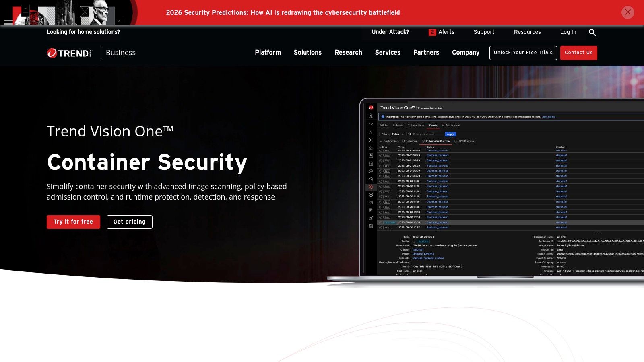Open the Platform menu
Screen dimensions: 644x362
(268, 53)
